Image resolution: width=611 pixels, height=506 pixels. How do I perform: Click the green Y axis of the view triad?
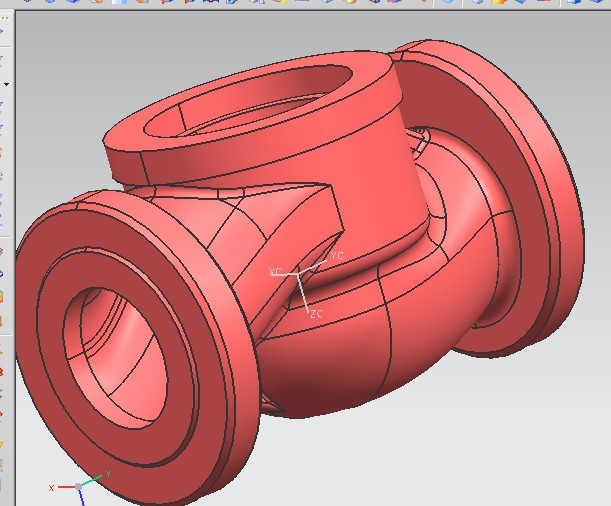92,480
